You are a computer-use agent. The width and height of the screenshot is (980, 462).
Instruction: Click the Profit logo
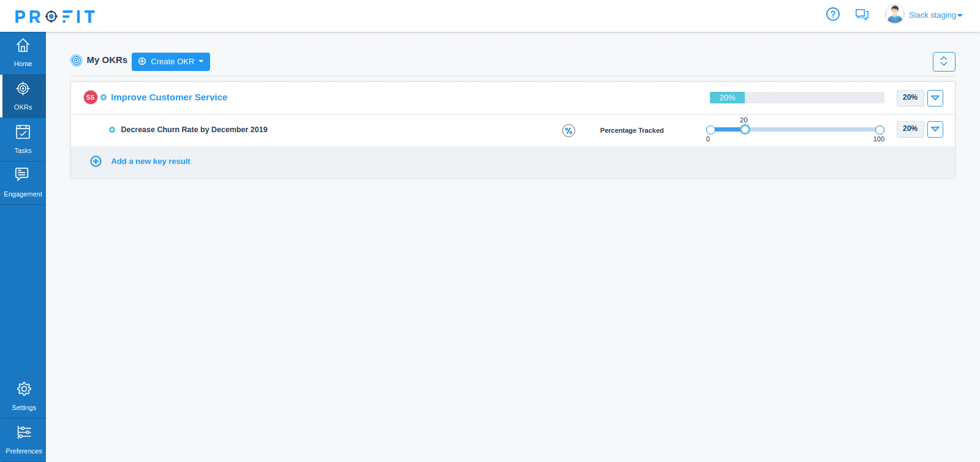[55, 17]
